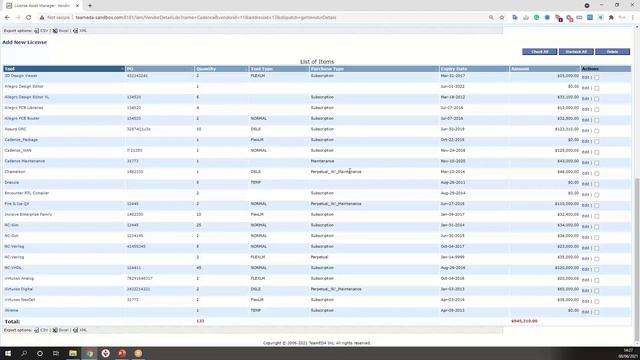
Task: Click the Delete button
Action: pyautogui.click(x=612, y=52)
